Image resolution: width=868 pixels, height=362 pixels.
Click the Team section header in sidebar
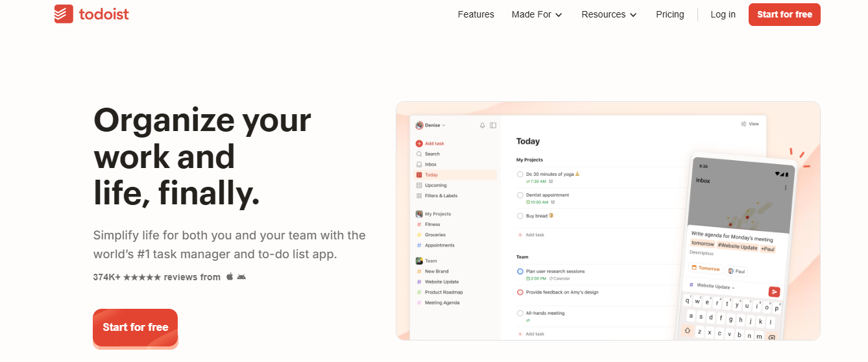(426, 261)
